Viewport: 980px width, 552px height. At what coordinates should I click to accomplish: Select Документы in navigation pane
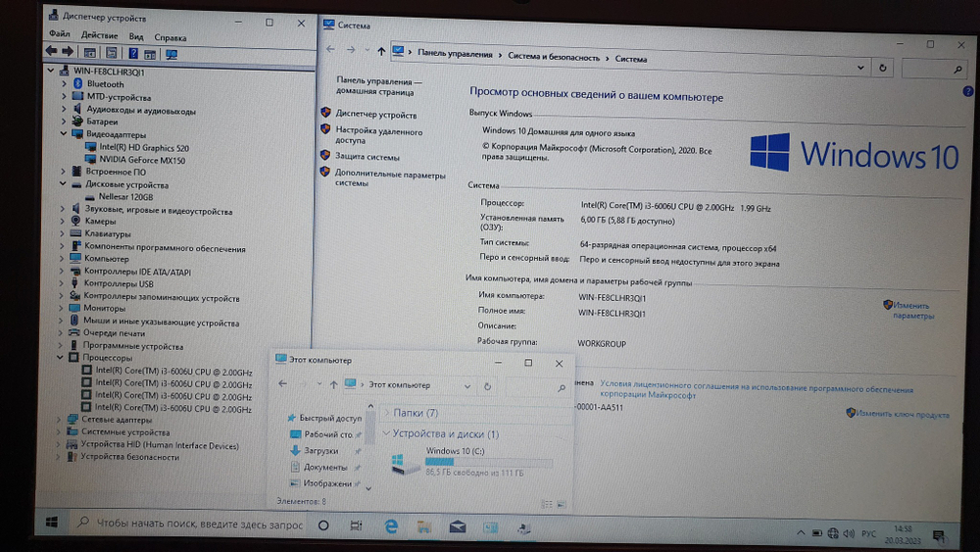(x=325, y=467)
